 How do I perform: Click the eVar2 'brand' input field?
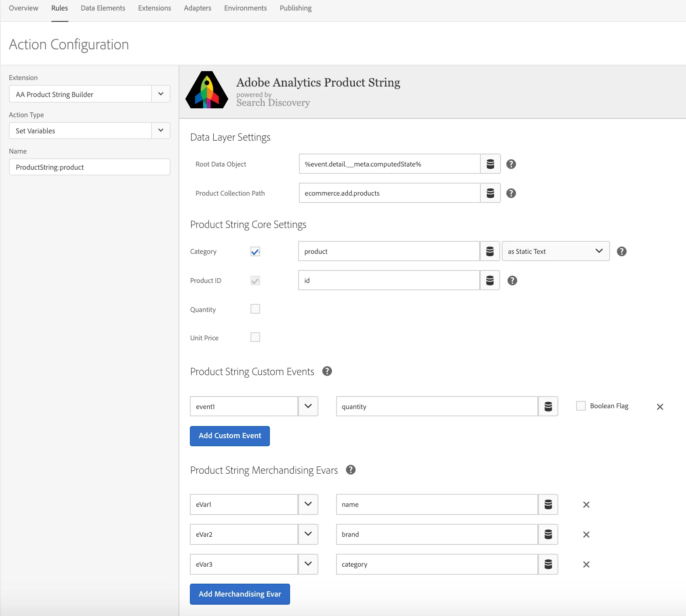(437, 534)
